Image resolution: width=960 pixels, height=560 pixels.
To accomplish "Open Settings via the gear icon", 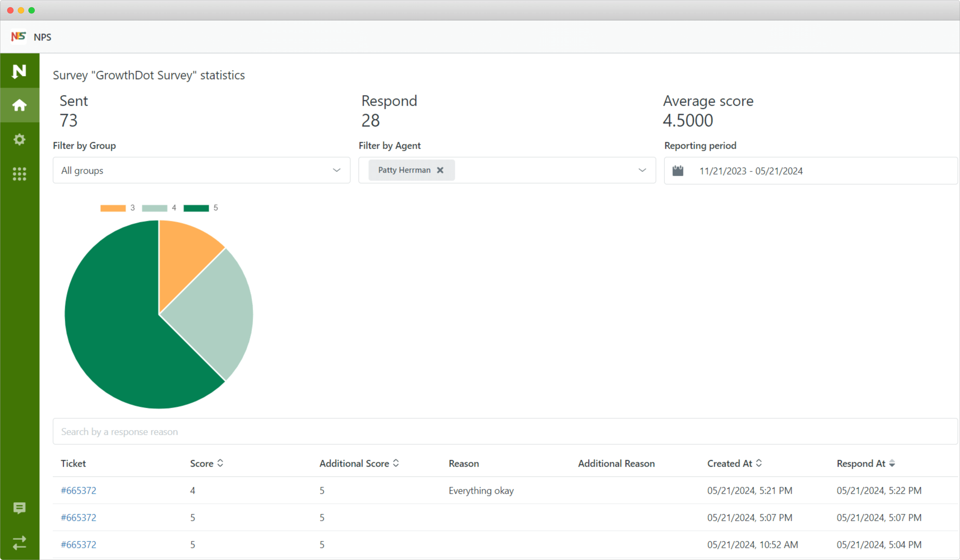I will pyautogui.click(x=19, y=139).
